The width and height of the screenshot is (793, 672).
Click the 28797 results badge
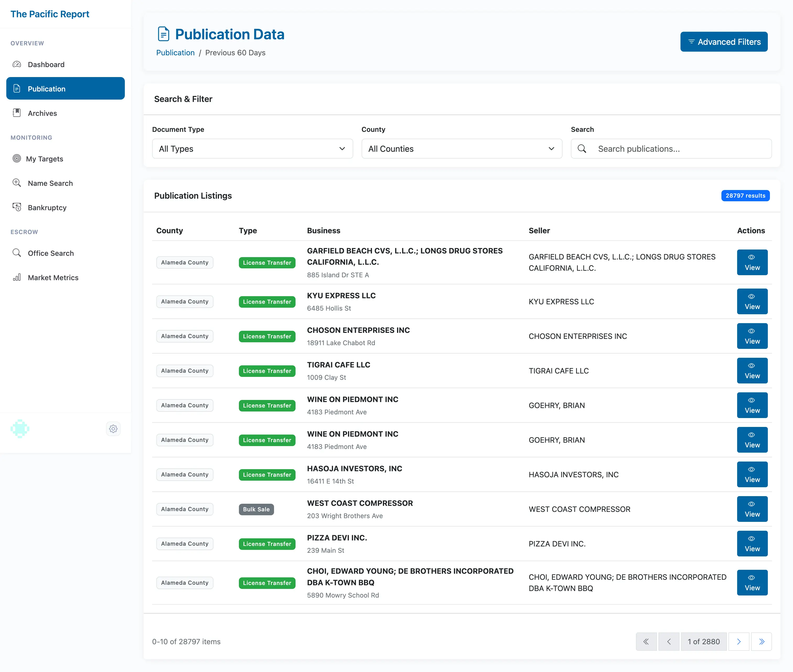pyautogui.click(x=745, y=196)
